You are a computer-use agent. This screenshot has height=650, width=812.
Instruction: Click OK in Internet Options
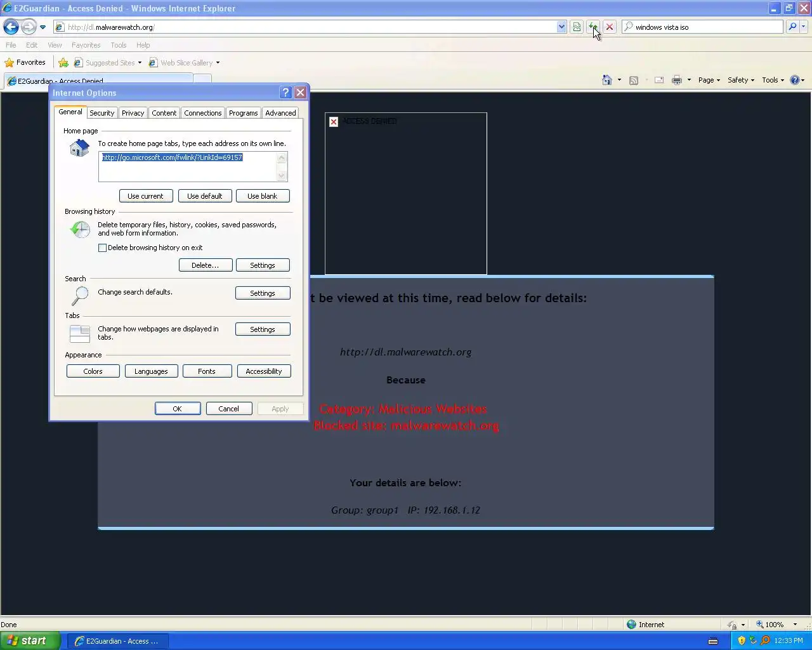click(178, 409)
